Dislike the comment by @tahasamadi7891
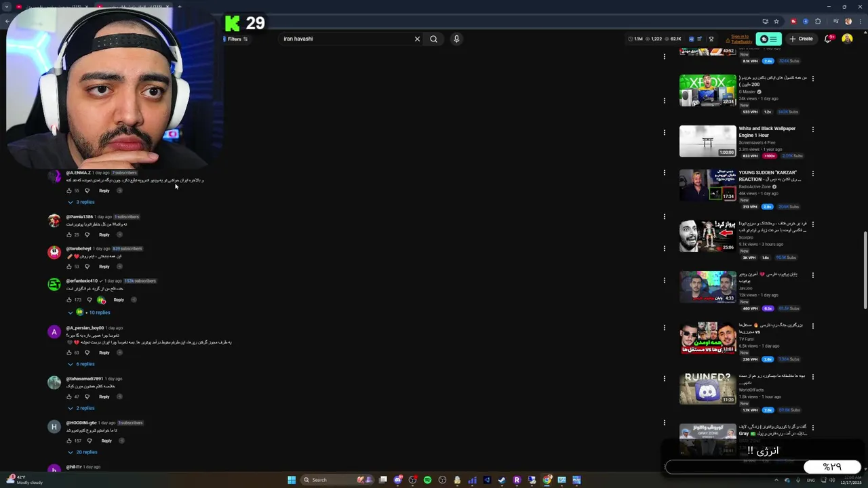This screenshot has width=868, height=488. 87,396
